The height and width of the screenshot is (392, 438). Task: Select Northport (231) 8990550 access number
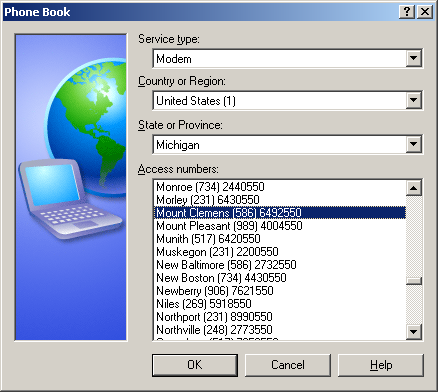click(x=280, y=317)
